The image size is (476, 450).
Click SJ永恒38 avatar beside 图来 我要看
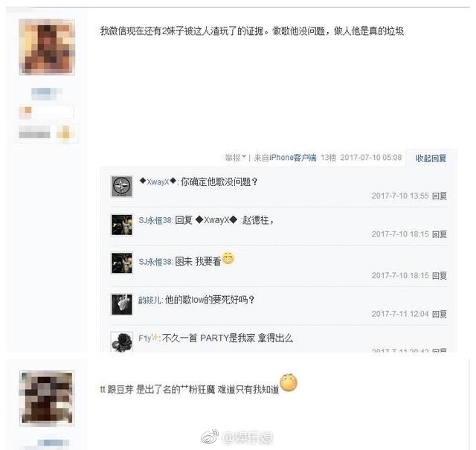tap(122, 263)
